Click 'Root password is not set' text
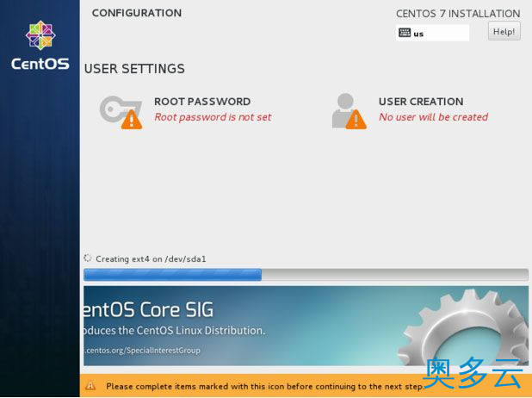The height and width of the screenshot is (398, 532). pyautogui.click(x=213, y=117)
